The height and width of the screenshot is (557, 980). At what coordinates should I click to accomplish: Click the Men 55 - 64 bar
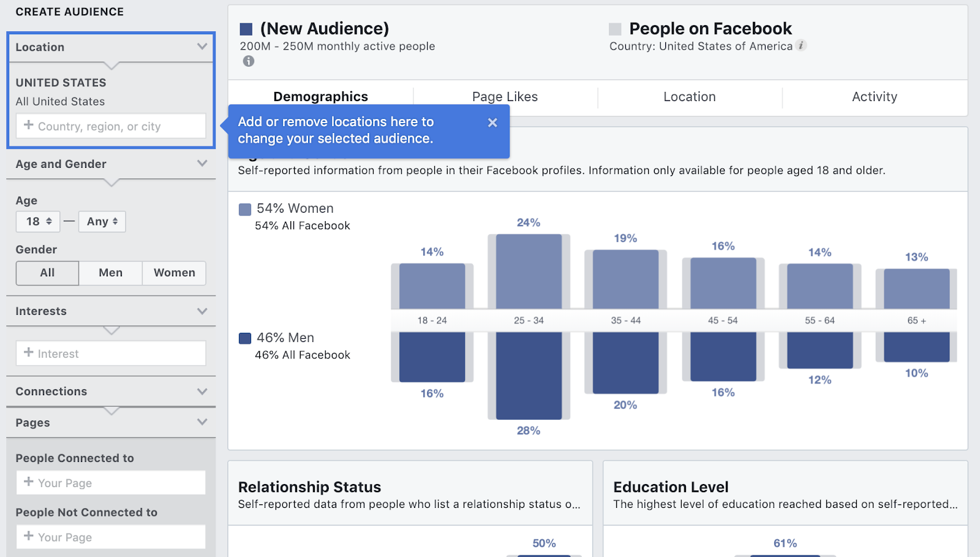[x=820, y=350]
